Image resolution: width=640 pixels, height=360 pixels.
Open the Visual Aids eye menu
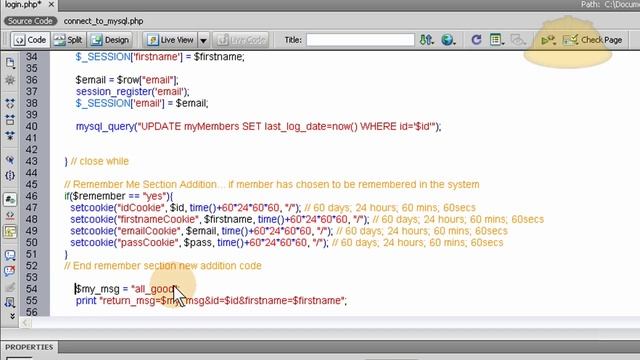518,40
